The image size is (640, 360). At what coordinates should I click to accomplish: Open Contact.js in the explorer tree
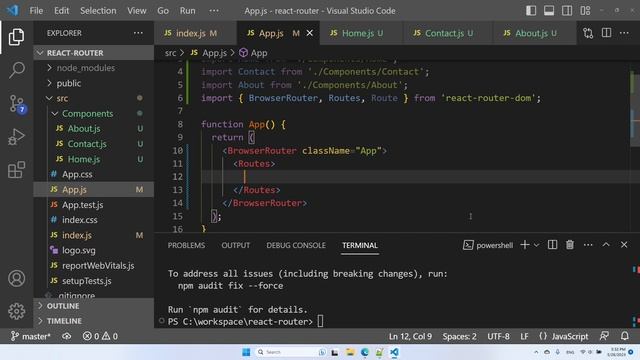tap(93, 144)
